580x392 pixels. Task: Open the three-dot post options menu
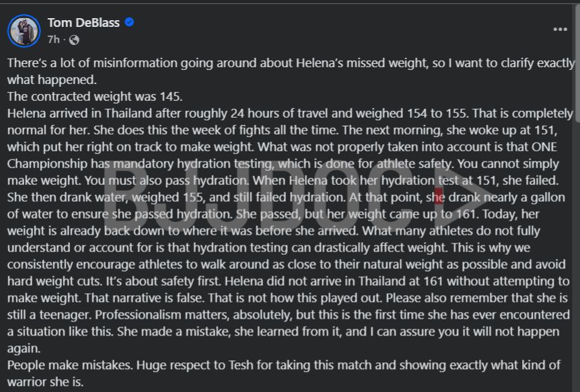[x=560, y=30]
